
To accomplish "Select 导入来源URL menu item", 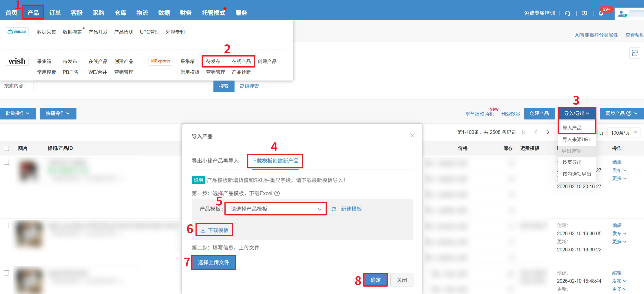I will pos(577,139).
